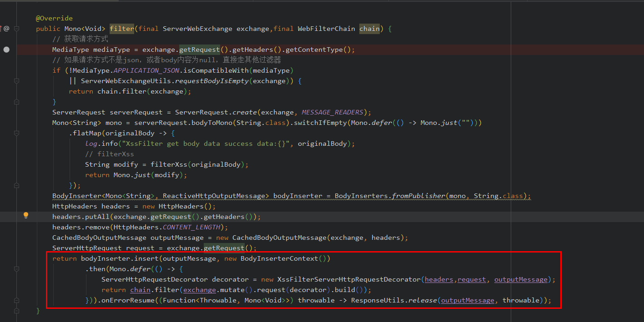Collapse the filter method at its signature line

click(x=16, y=29)
